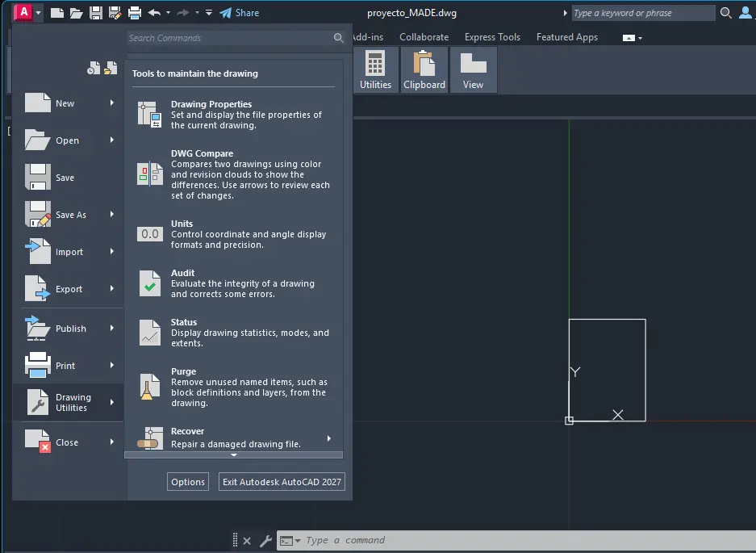This screenshot has width=756, height=553.
Task: Expand the New submenu arrow
Action: [112, 103]
